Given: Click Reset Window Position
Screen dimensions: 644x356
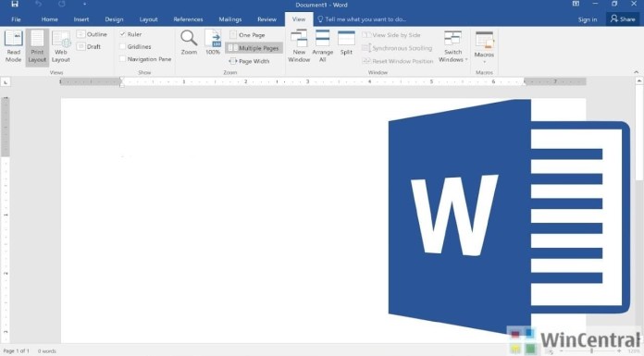Looking at the screenshot, I should pos(398,61).
